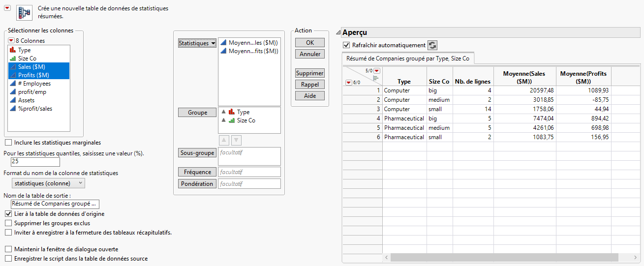Image resolution: width=644 pixels, height=266 pixels.
Task: Check Supprimer les groupes exclus
Action: pos(8,223)
